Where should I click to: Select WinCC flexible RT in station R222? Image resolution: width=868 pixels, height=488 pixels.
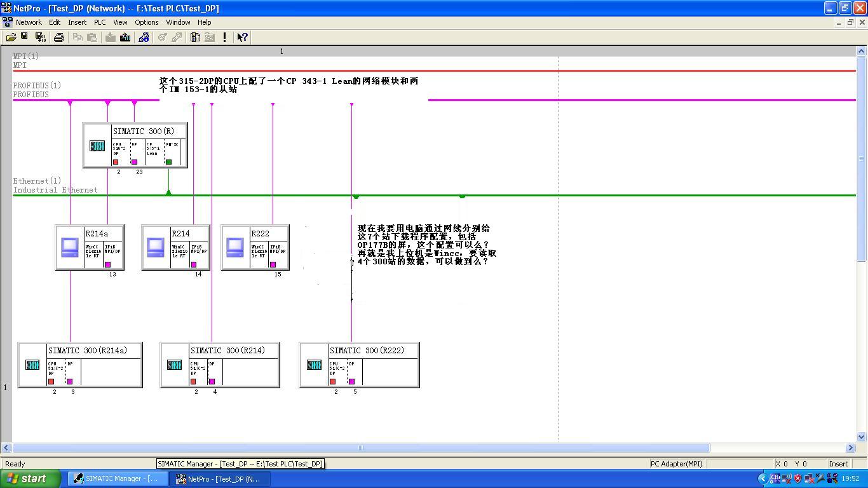259,254
